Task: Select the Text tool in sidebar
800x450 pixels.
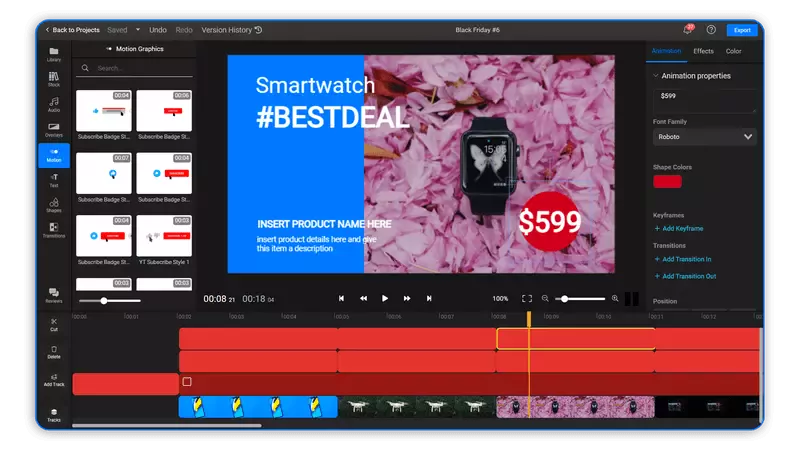Action: (54, 180)
